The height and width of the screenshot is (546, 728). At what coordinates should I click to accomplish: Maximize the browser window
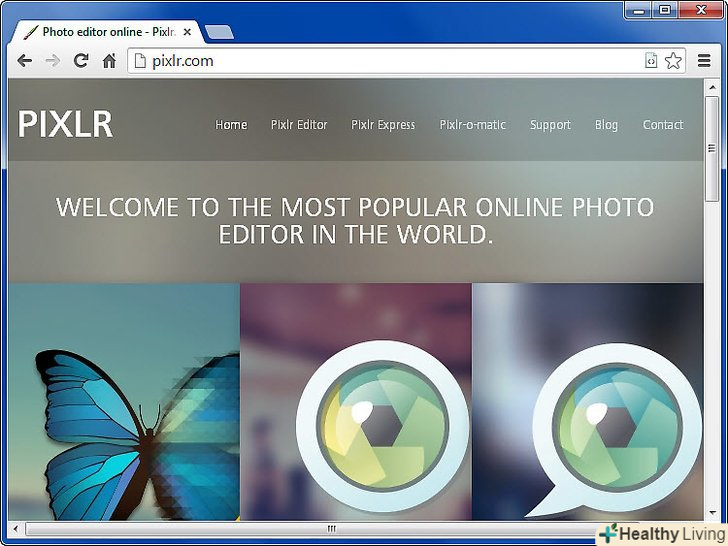click(665, 10)
